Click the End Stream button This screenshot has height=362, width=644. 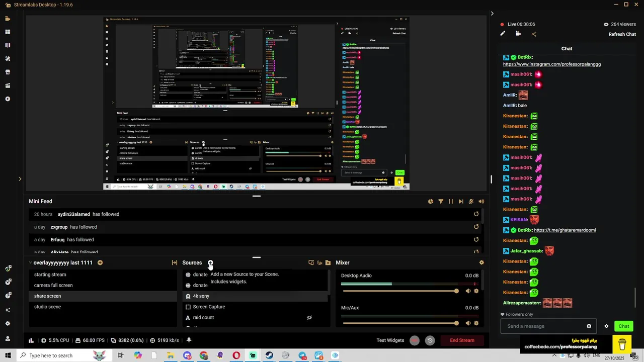[462, 340]
